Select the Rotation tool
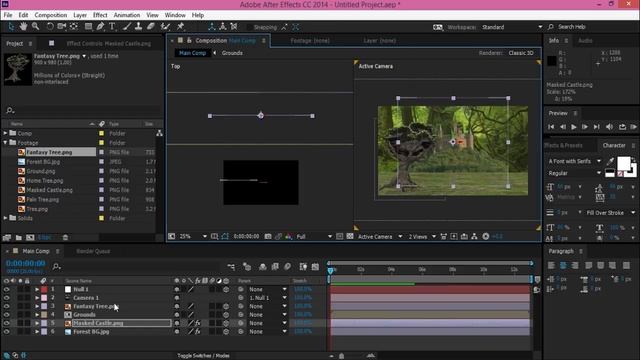Image resolution: width=640 pixels, height=360 pixels. [x=50, y=27]
